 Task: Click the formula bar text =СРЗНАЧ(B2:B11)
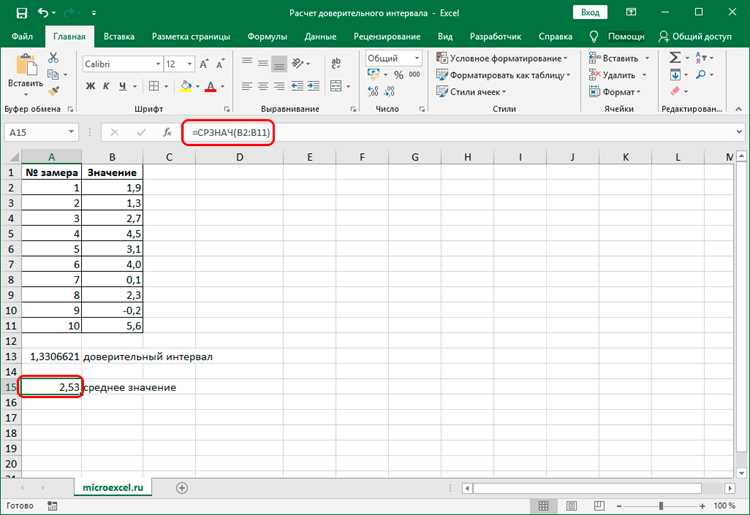[x=231, y=132]
